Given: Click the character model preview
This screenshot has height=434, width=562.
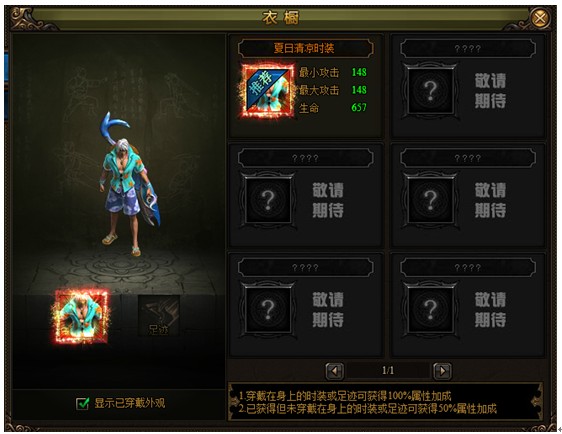Looking at the screenshot, I should coord(127,184).
